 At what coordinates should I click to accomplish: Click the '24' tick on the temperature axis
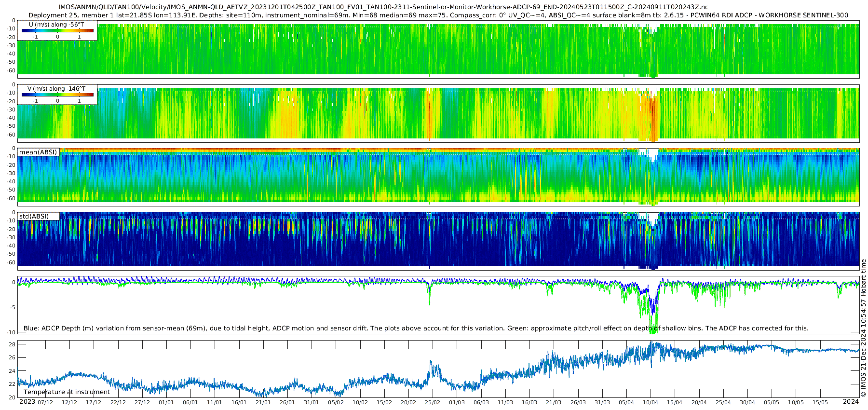tap(12, 371)
